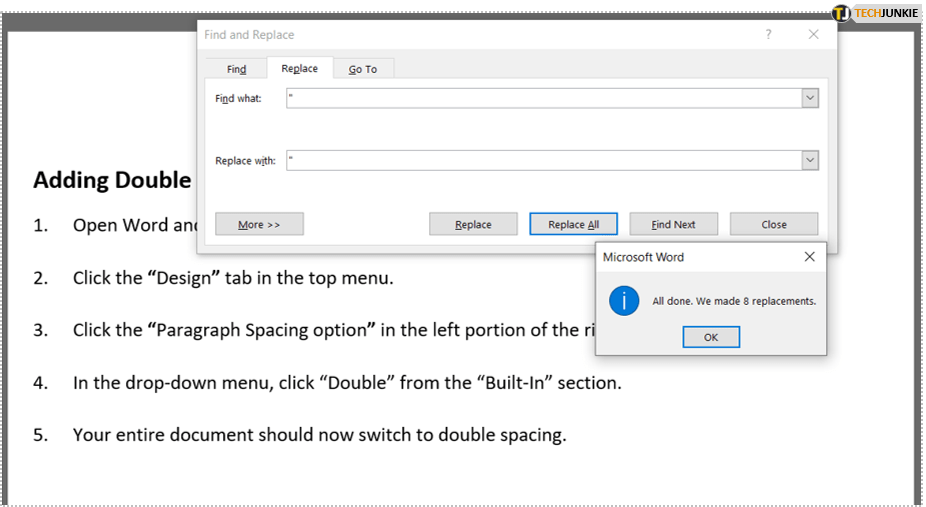
Task: Click the TechJunkie logo
Action: (x=873, y=13)
